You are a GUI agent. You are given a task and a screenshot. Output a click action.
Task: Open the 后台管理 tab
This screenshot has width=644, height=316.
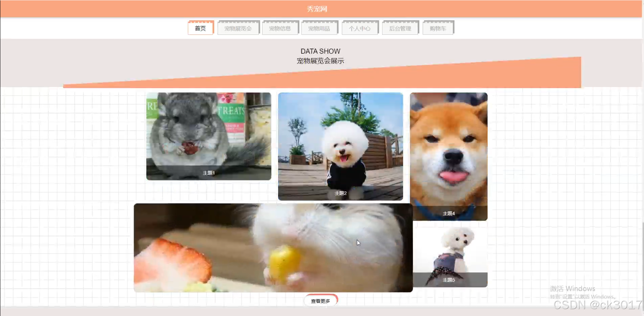point(400,28)
